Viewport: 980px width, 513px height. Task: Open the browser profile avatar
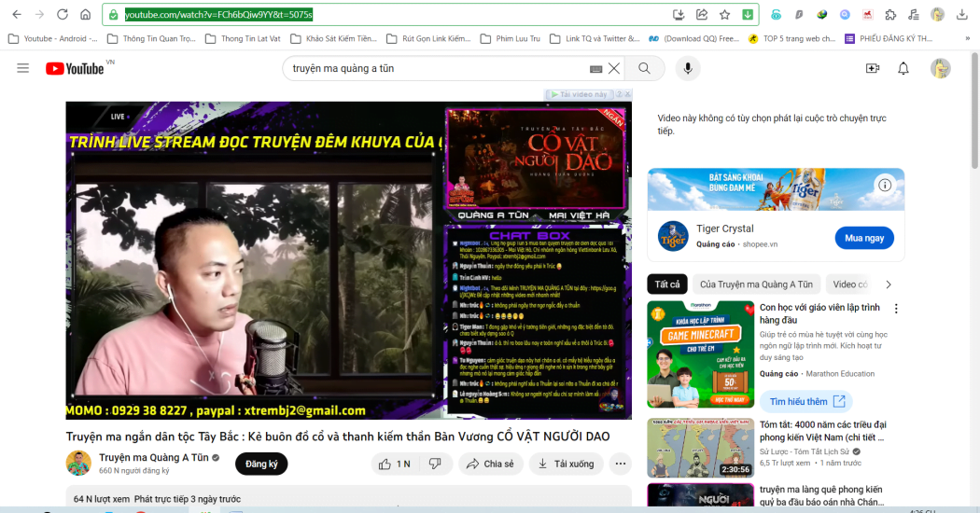[x=937, y=14]
